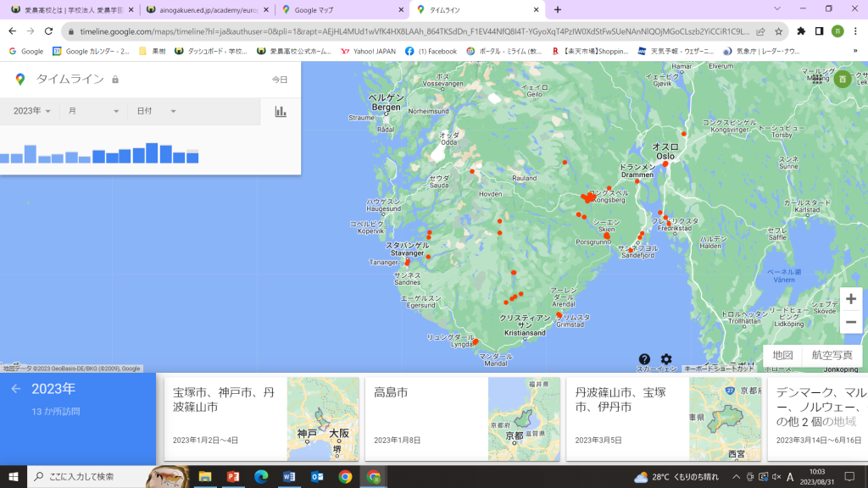
Task: Expand the 月 month dropdown
Action: click(x=93, y=111)
